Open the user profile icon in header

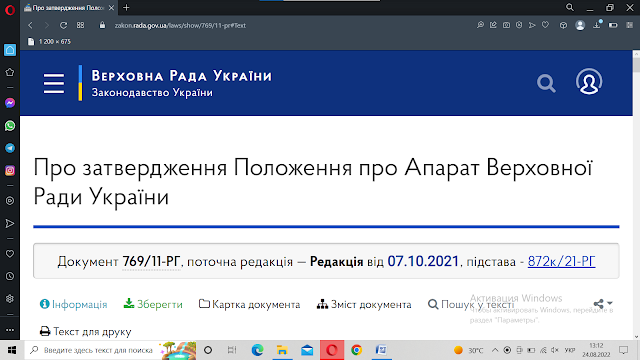click(589, 82)
